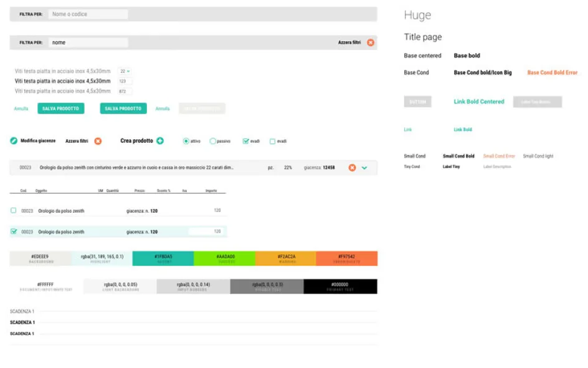Image resolution: width=588 pixels, height=368 pixels.
Task: Click the quantity field containing 123
Action: (x=125, y=81)
